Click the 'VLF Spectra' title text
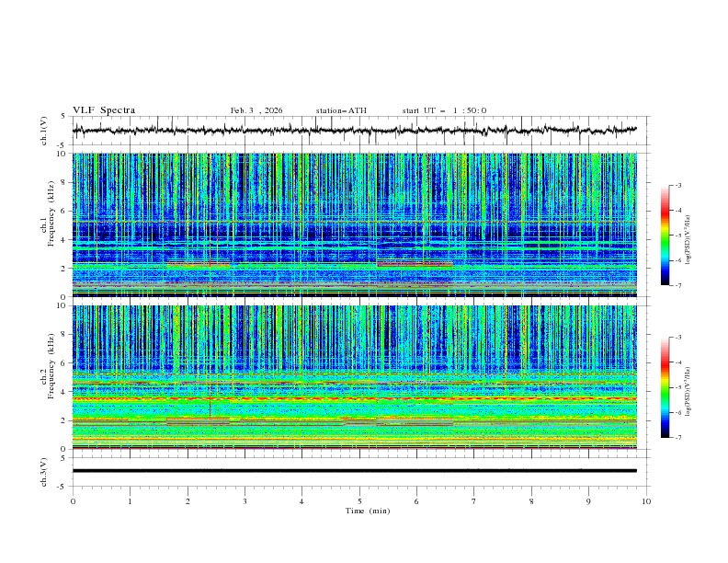This screenshot has height=563, width=728. [x=104, y=110]
